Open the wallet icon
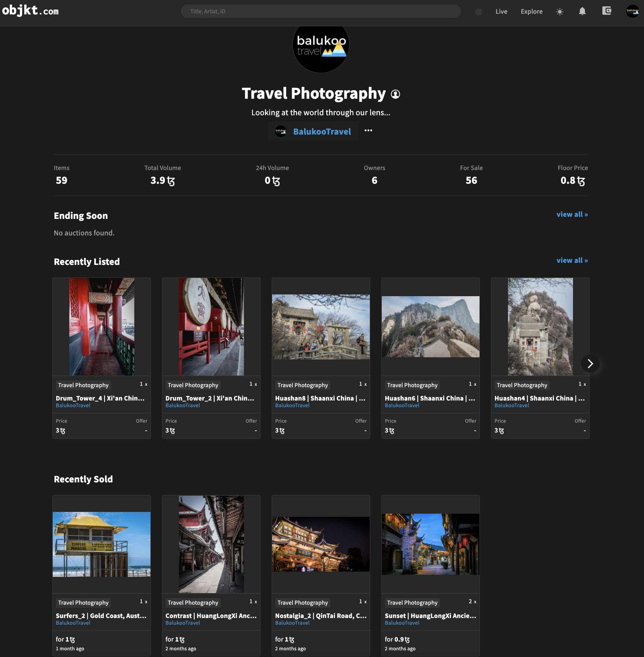The height and width of the screenshot is (657, 644). (606, 11)
